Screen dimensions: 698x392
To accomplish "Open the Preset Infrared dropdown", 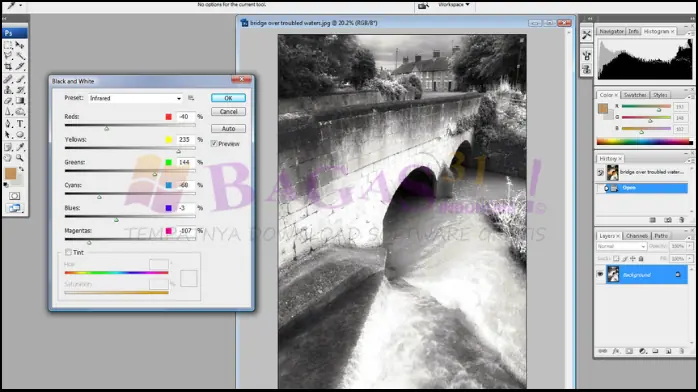I will 135,98.
